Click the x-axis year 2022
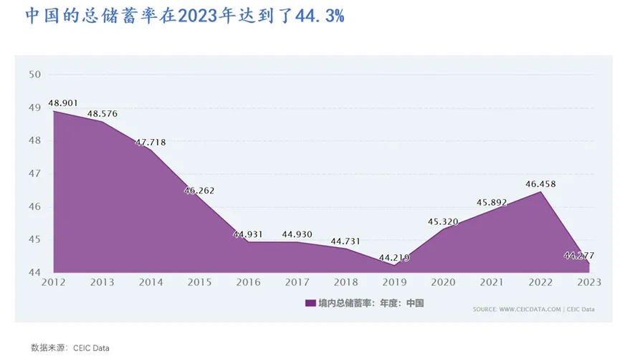 point(540,282)
